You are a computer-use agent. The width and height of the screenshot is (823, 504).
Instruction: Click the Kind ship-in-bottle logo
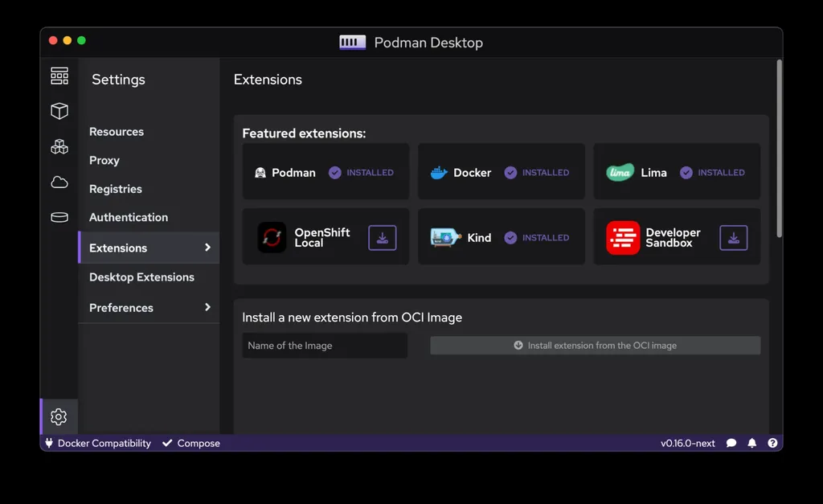click(445, 237)
